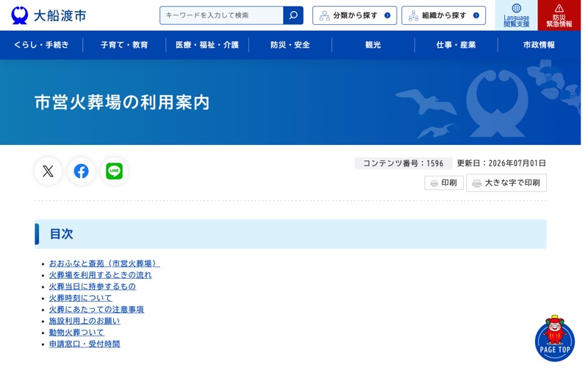The height and width of the screenshot is (368, 588).
Task: Open Language 閲覧支援 button
Action: click(x=517, y=15)
